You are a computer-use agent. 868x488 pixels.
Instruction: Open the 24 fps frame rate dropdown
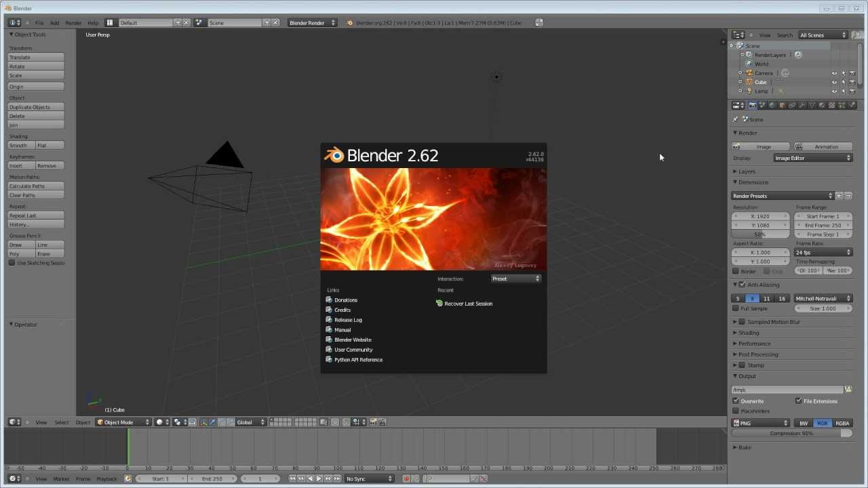[823, 252]
